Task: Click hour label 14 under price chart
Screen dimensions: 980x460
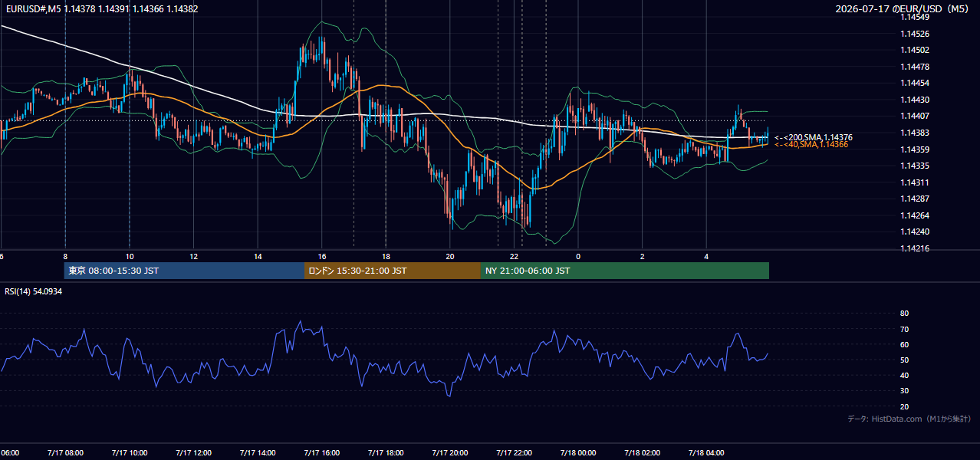Action: click(258, 256)
